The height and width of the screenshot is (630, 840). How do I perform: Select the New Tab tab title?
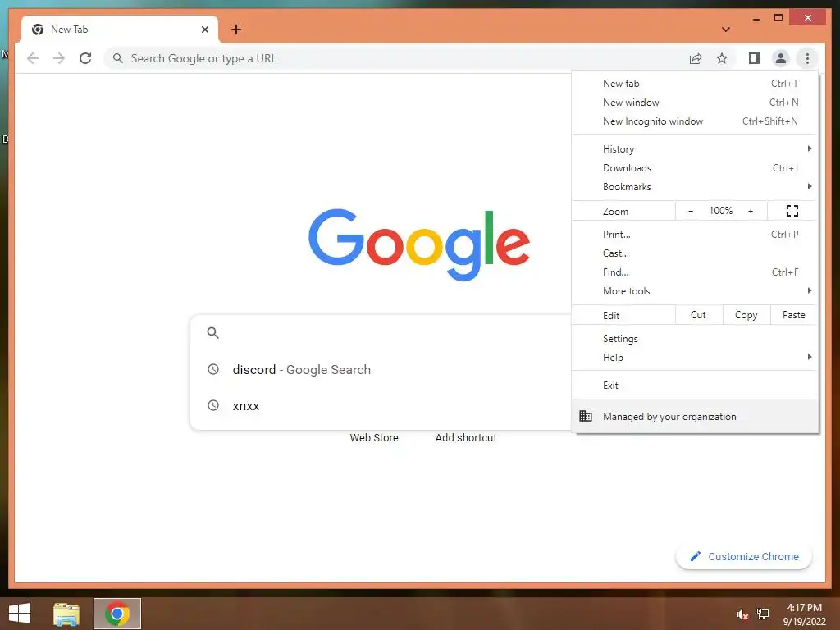pyautogui.click(x=69, y=30)
